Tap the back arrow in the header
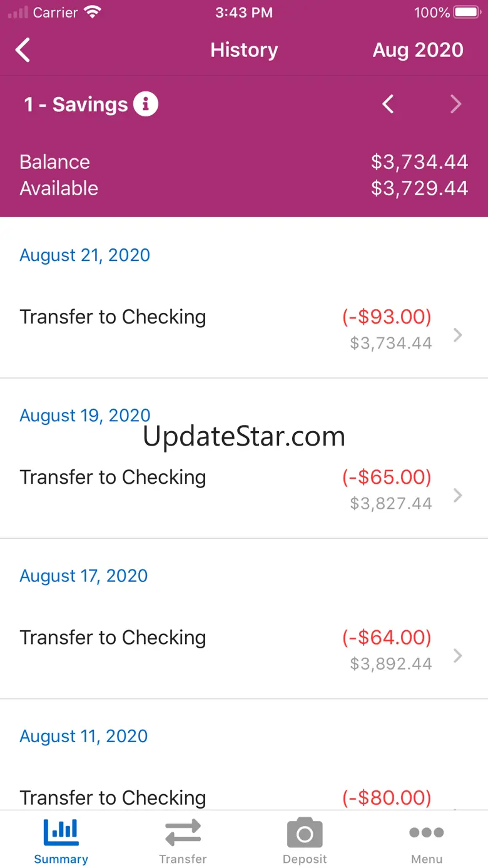The image size is (488, 868). tap(23, 50)
